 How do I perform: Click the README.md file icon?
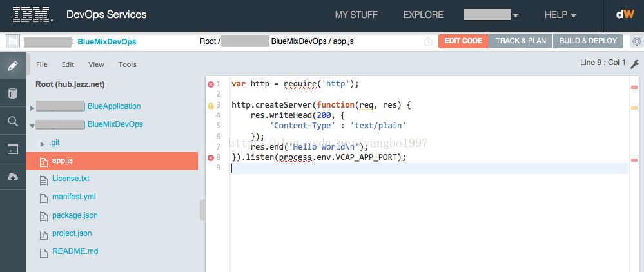click(x=44, y=252)
